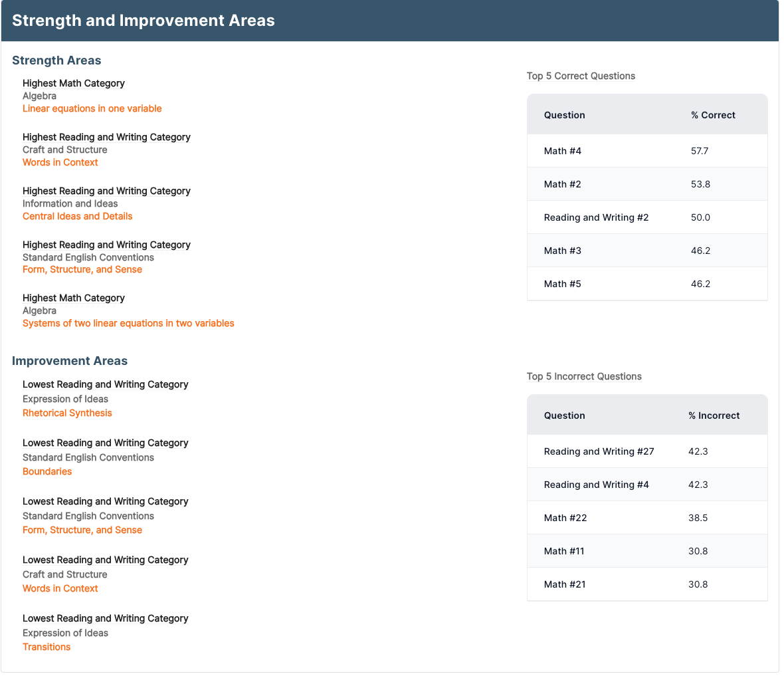The image size is (784, 680).
Task: Select the Reading and Writing #4 row
Action: (x=596, y=485)
